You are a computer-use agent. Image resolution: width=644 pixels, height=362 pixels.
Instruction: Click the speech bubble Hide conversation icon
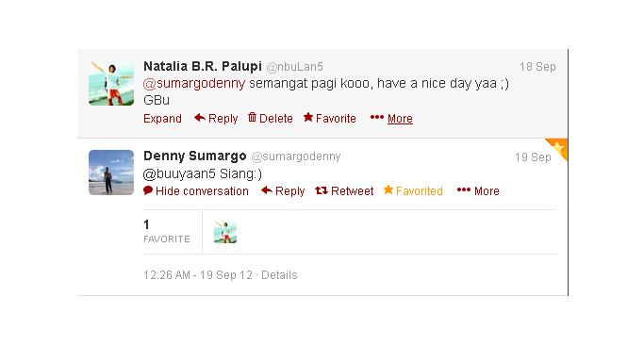[x=148, y=190]
